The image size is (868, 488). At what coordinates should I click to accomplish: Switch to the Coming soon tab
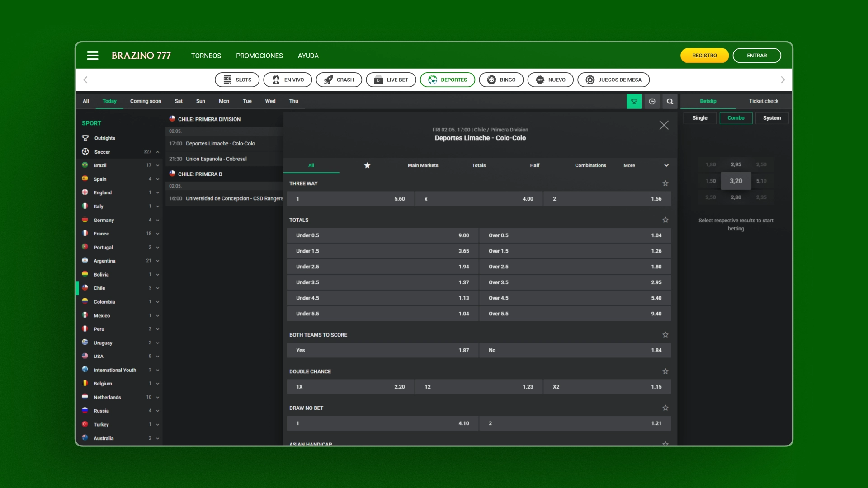click(x=146, y=101)
